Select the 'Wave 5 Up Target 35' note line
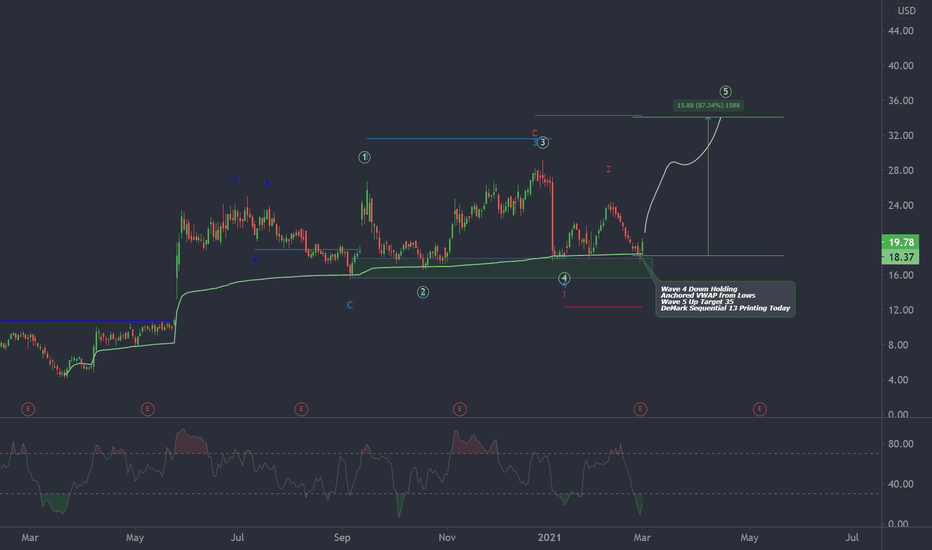The height and width of the screenshot is (550, 932). 697,301
